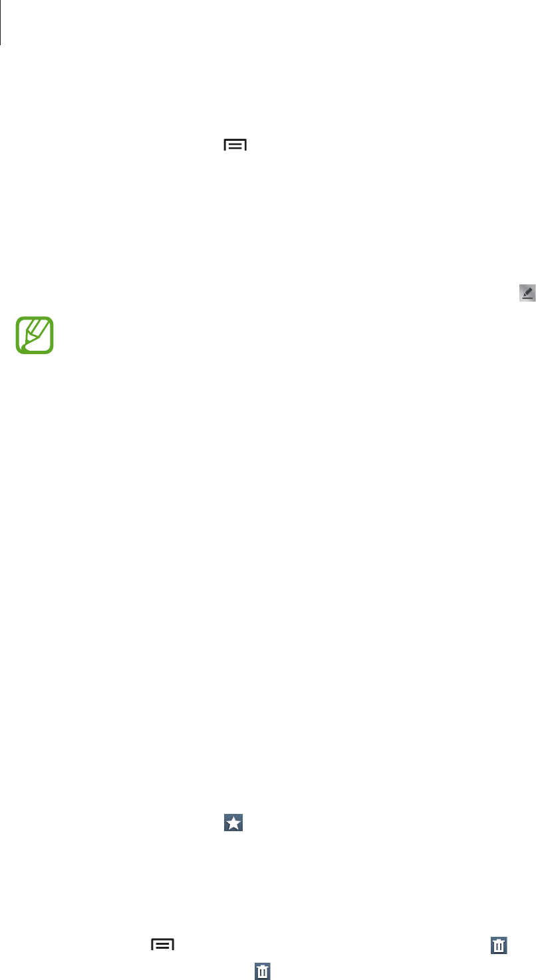Toggle the starred state via the star square
This screenshot has width=536, height=980.
pos(233,823)
